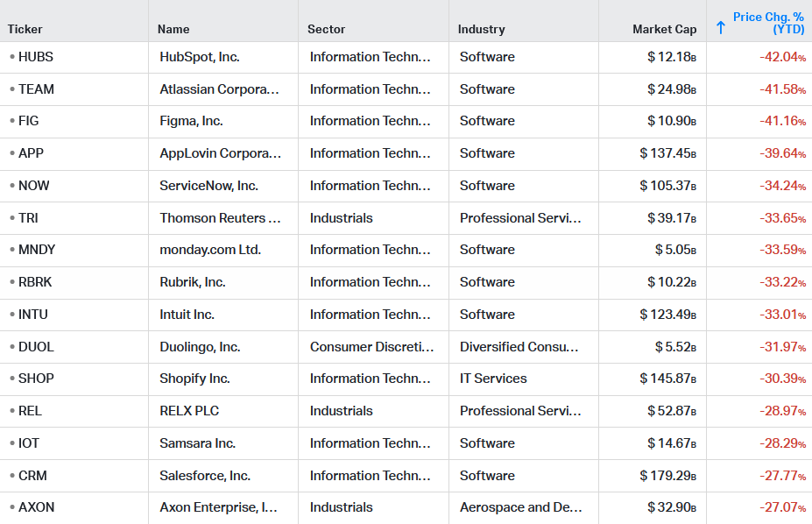Select the name Figma, Inc.

pyautogui.click(x=191, y=121)
